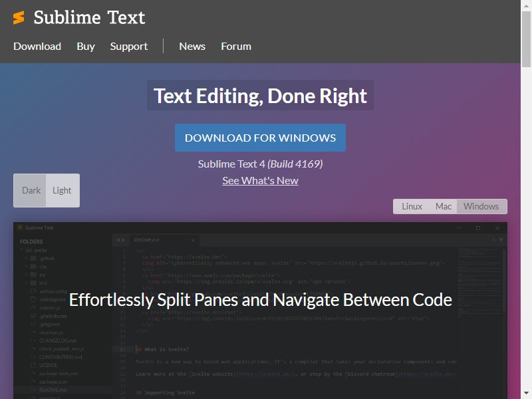532x399 pixels.
Task: Follow the See What's New link
Action: tap(260, 180)
